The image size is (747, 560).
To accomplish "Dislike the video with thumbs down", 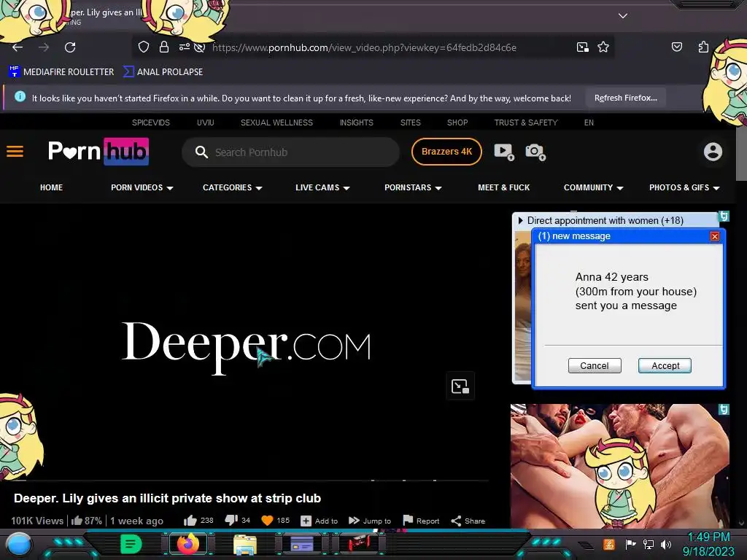I will pos(231,521).
